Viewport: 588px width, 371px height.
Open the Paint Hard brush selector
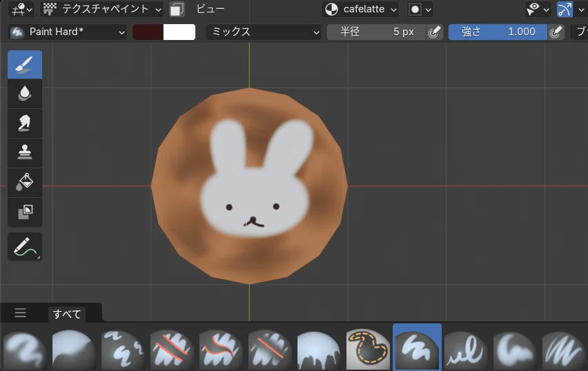click(x=68, y=32)
